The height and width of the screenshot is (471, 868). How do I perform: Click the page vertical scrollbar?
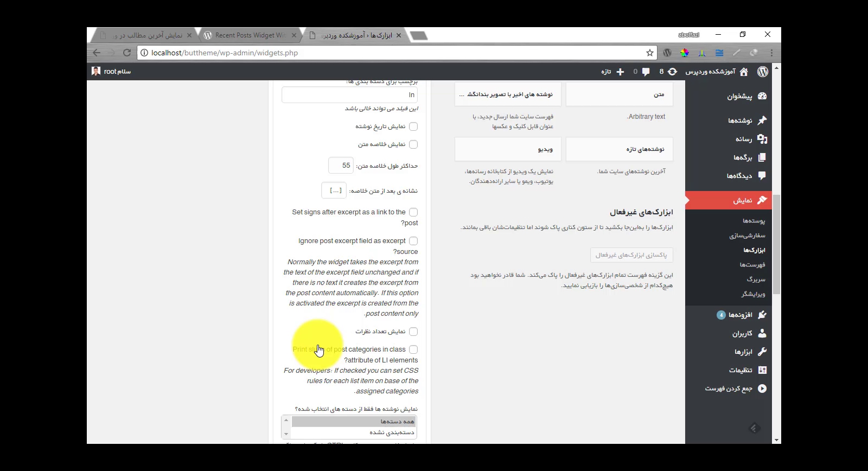point(776,244)
